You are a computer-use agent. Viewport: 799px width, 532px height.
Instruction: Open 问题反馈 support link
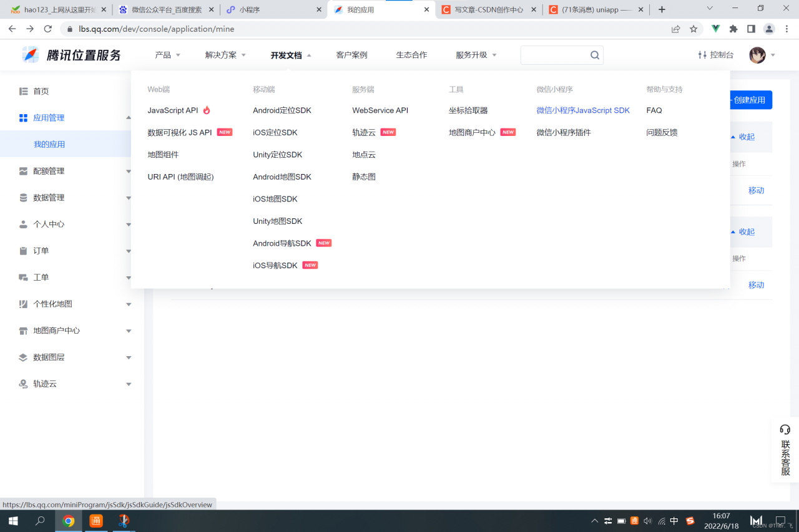click(x=662, y=132)
